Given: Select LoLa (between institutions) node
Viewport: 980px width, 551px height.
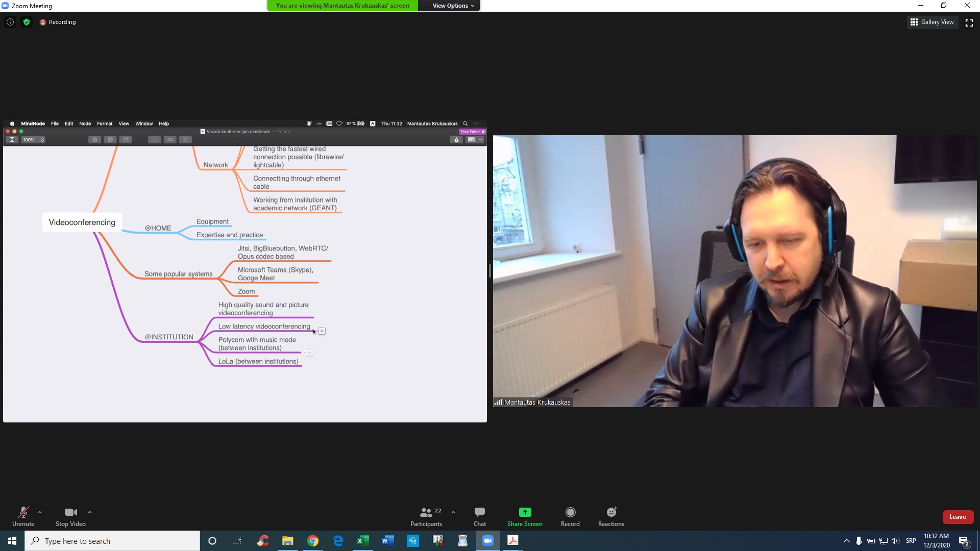Looking at the screenshot, I should tap(258, 361).
